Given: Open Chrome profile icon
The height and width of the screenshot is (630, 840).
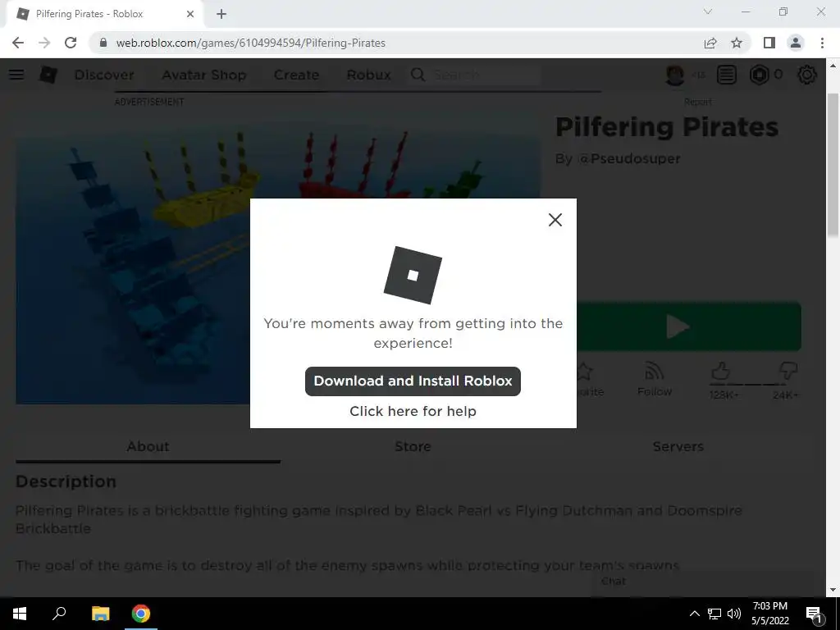Looking at the screenshot, I should pyautogui.click(x=796, y=43).
